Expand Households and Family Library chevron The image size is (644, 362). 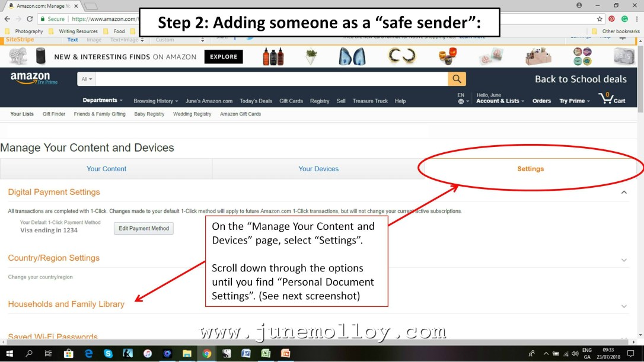(x=624, y=306)
